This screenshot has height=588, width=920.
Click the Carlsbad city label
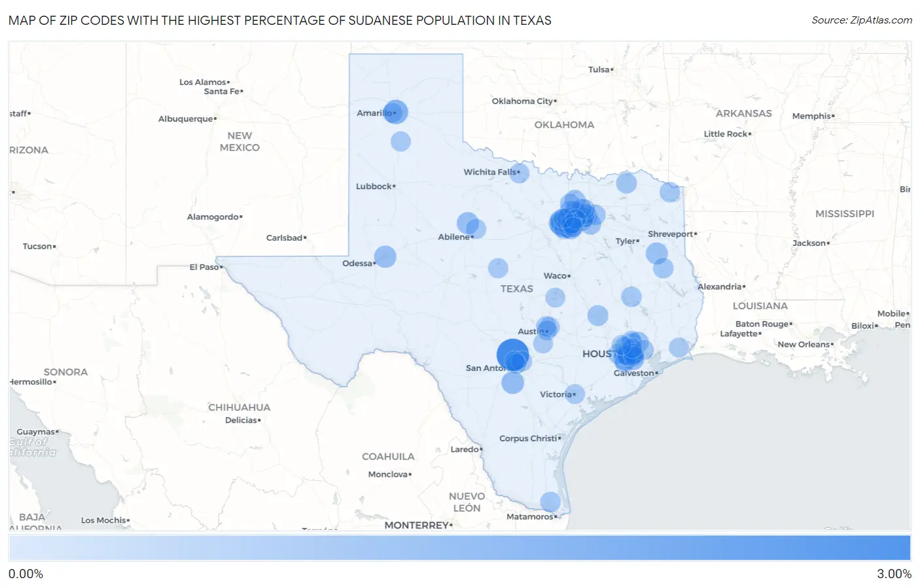coord(284,238)
